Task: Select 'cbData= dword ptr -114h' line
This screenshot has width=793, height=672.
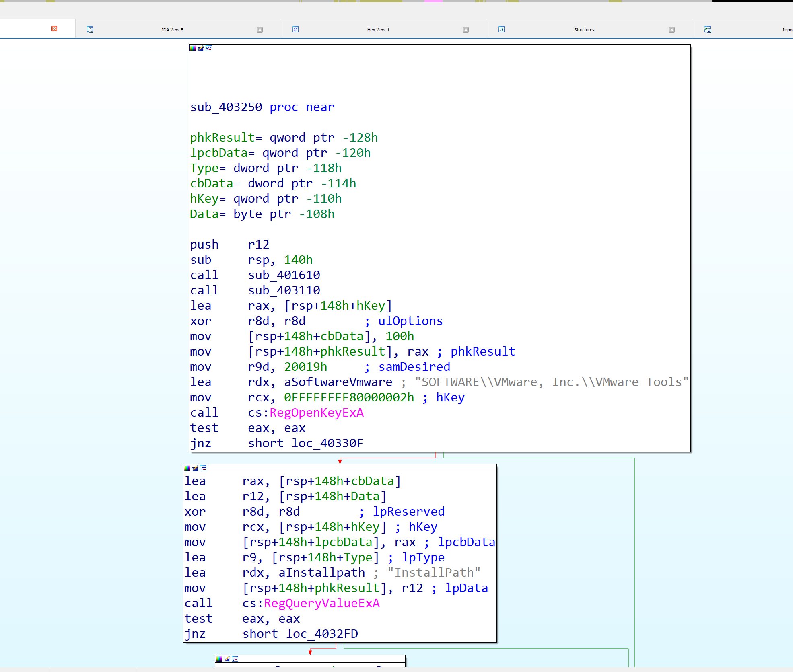Action: [273, 183]
